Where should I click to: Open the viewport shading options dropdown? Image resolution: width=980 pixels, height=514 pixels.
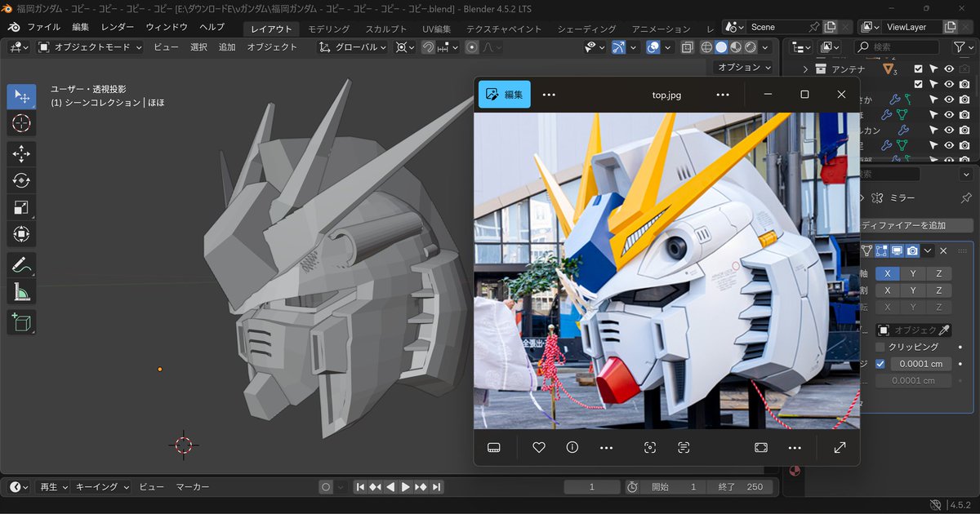click(765, 47)
